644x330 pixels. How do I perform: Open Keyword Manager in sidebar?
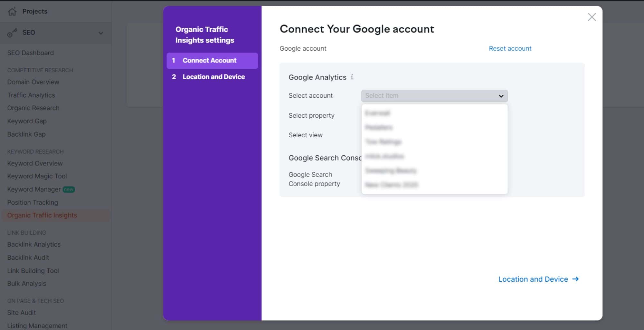(34, 189)
